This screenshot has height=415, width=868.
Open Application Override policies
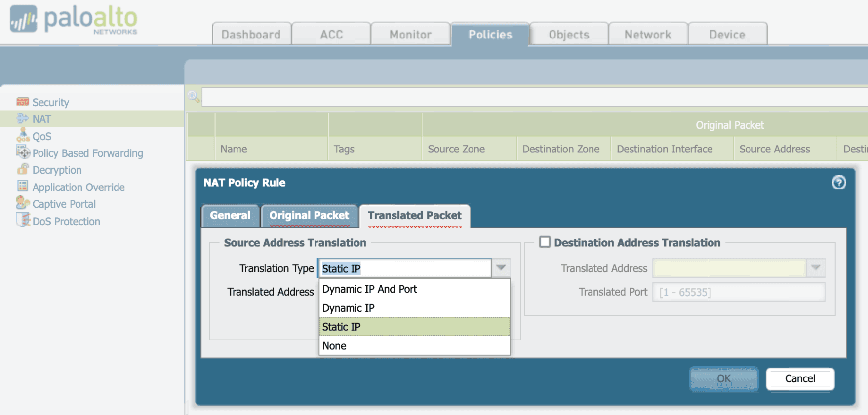click(x=78, y=187)
